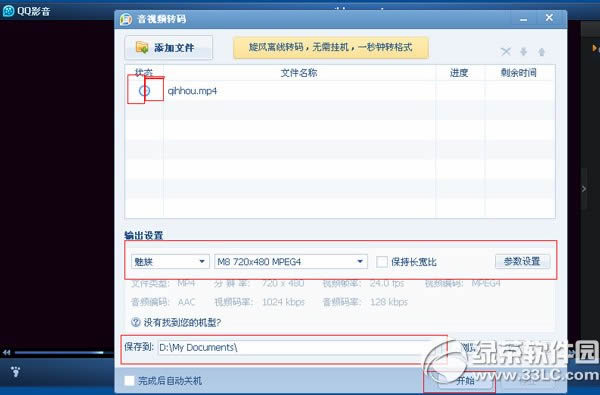Enable the 保持长宽比 checkbox
Screen dimensions: 600x395
click(x=382, y=262)
